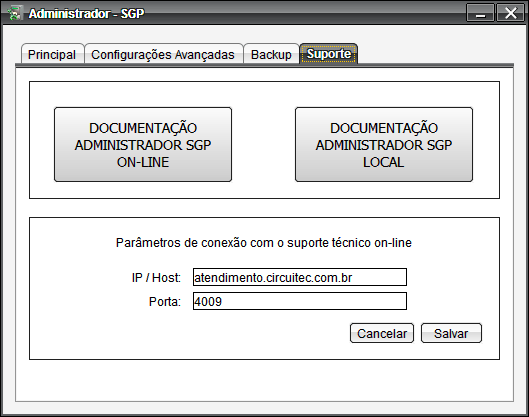Click empty area right of Suporte tab
Image resolution: width=529 pixels, height=417 pixels.
tap(435, 53)
